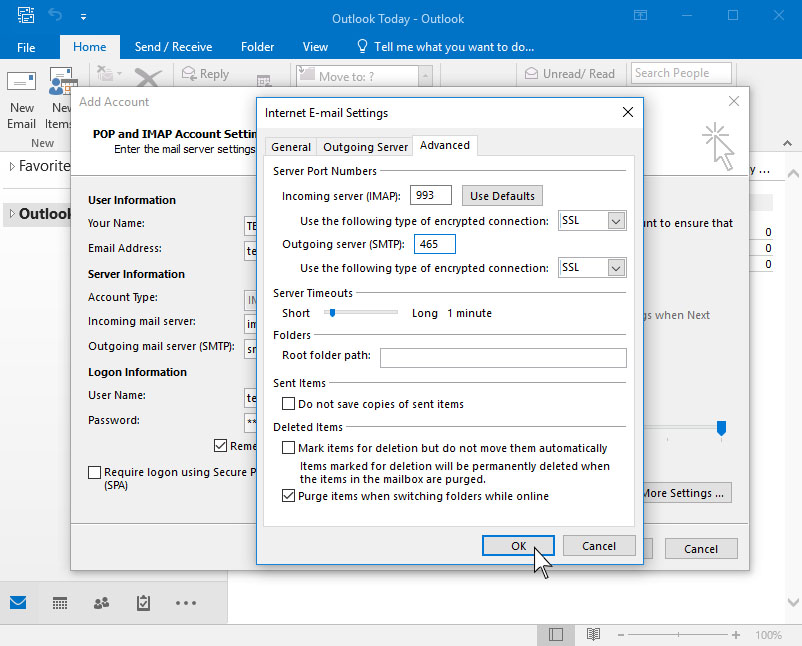The height and width of the screenshot is (646, 802).
Task: Click Cancel in Internet E-mail Settings
Action: [x=599, y=546]
